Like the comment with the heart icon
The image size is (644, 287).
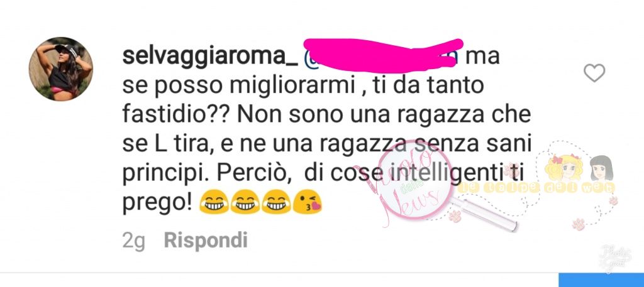click(x=594, y=73)
